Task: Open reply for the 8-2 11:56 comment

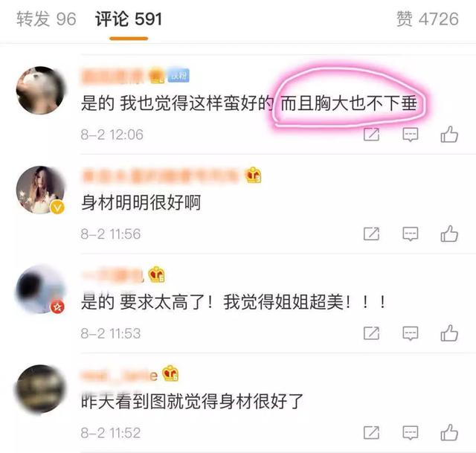Action: coord(411,234)
